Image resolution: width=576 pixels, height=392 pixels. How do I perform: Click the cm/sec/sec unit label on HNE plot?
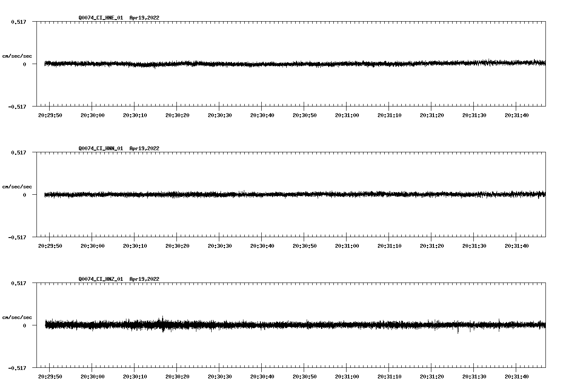(17, 56)
